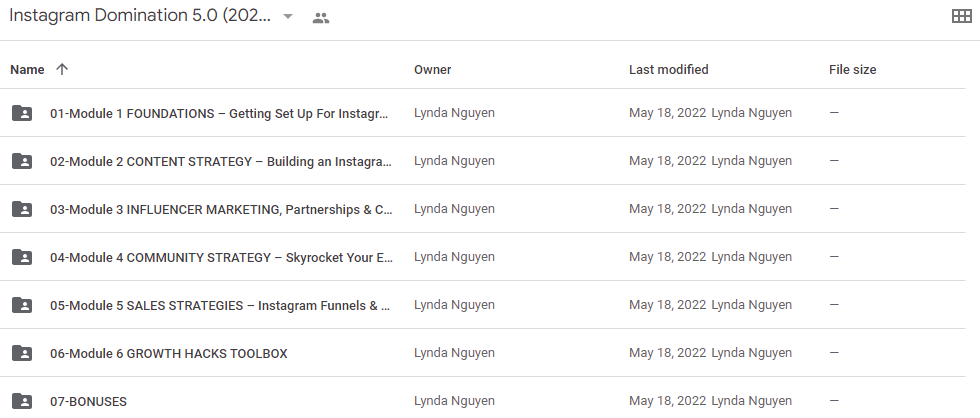Open 01-Module 1 FOUNDATIONS folder name
Screen dimensions: 980x418
[x=219, y=114]
